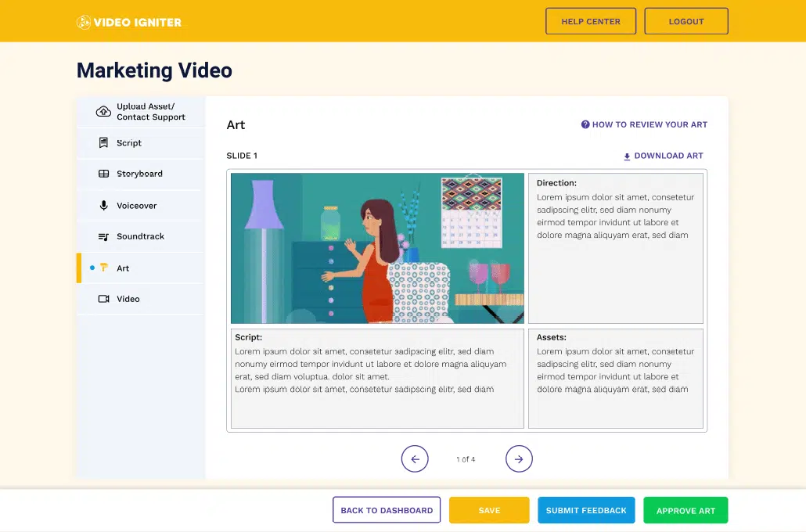Go Back to Dashboard
The width and height of the screenshot is (806, 532).
[x=387, y=509]
